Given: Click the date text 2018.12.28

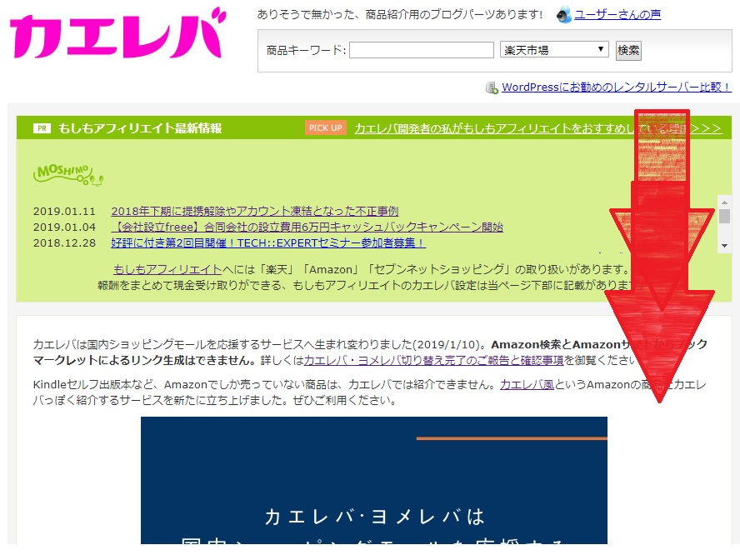Looking at the screenshot, I should pyautogui.click(x=64, y=243).
